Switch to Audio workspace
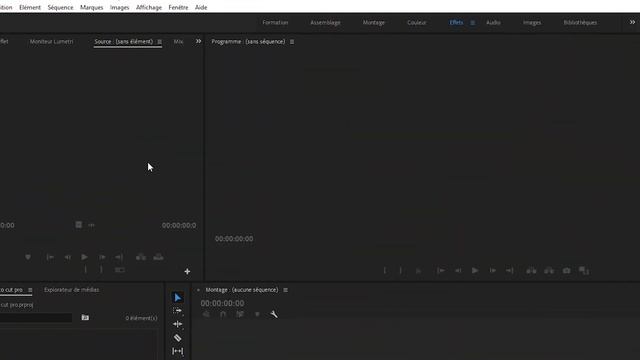The width and height of the screenshot is (640, 360). pyautogui.click(x=493, y=22)
